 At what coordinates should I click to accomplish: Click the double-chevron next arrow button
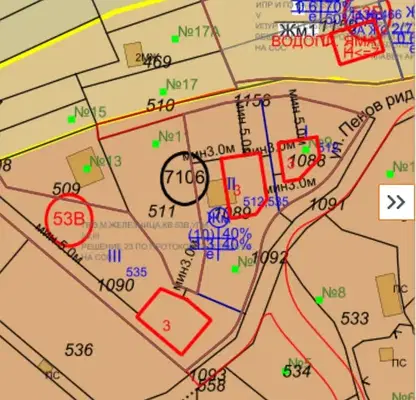coord(396,202)
